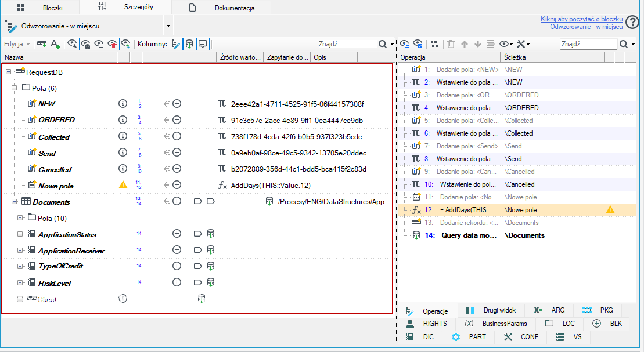Image resolution: width=644 pixels, height=352 pixels.
Task: Follow the Kliknij aby poczytać o bloczku link
Action: 581,19
